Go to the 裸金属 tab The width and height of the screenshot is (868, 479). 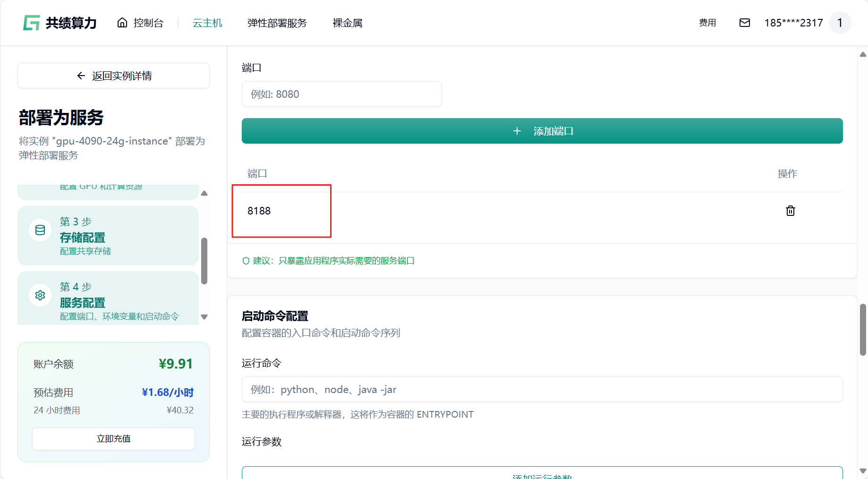click(347, 23)
